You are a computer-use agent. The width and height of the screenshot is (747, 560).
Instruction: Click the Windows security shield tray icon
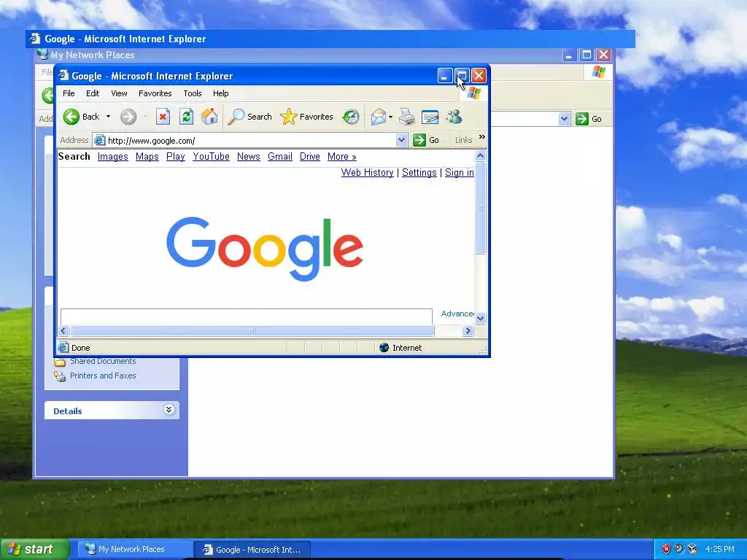[666, 549]
